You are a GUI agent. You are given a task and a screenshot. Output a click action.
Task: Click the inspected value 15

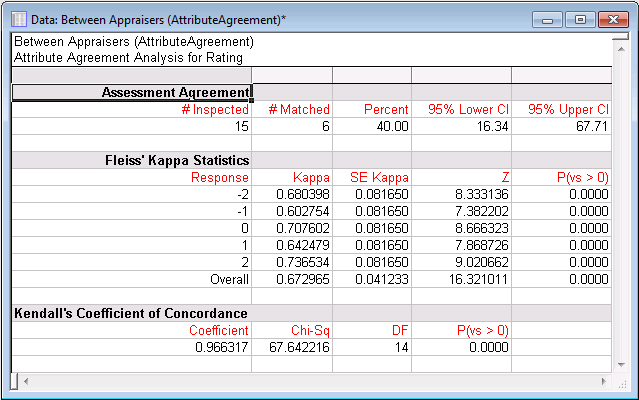tap(132, 127)
